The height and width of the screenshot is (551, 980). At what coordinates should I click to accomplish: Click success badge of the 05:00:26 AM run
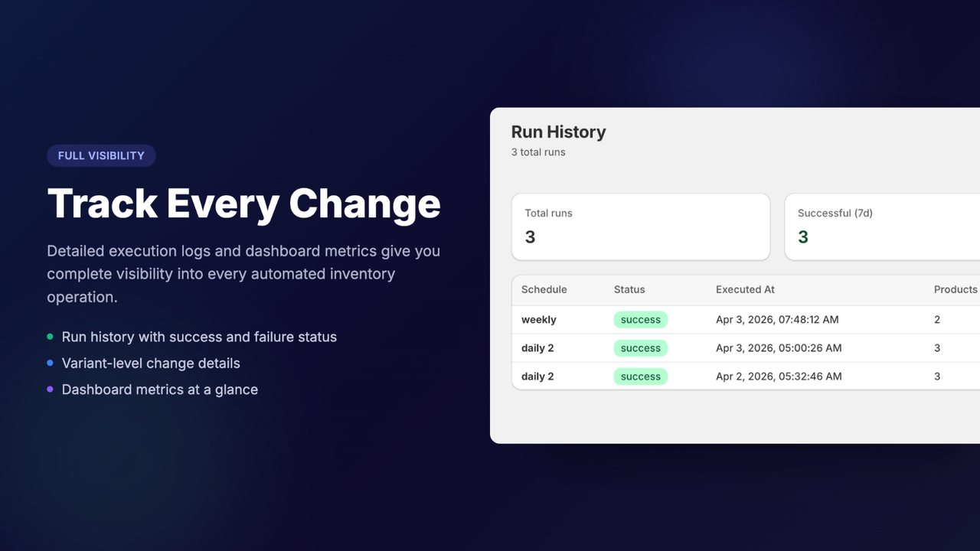[x=641, y=348]
